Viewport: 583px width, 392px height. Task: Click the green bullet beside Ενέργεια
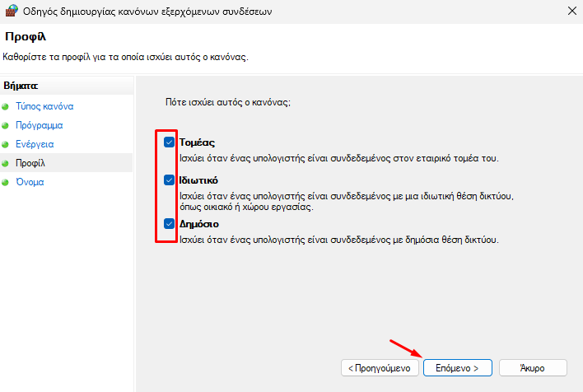pos(5,144)
